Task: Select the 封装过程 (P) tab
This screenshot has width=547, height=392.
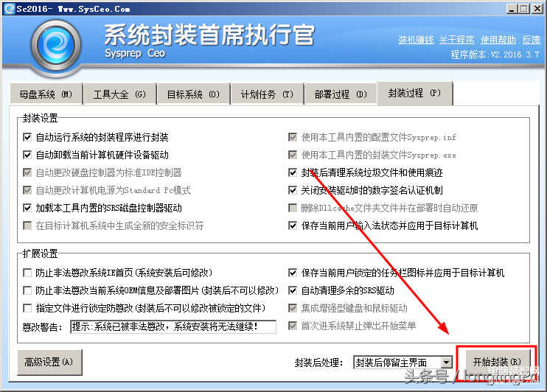Action: pyautogui.click(x=414, y=93)
